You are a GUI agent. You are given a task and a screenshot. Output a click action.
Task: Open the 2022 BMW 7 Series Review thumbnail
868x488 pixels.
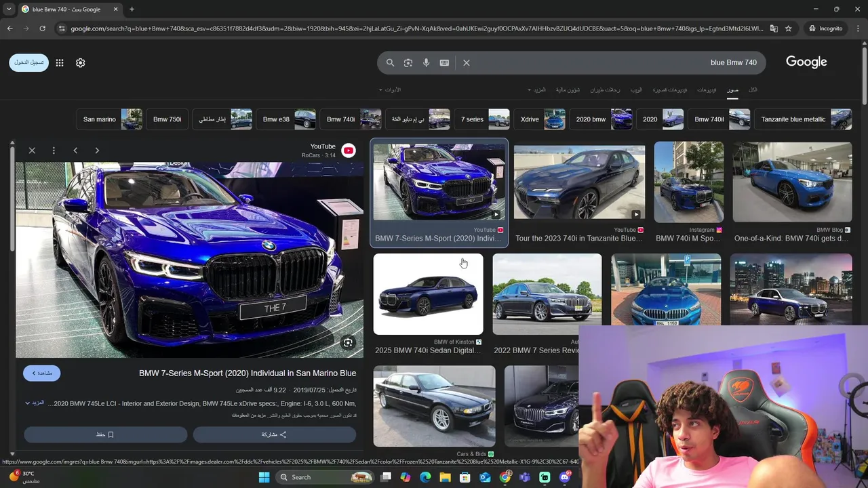547,294
